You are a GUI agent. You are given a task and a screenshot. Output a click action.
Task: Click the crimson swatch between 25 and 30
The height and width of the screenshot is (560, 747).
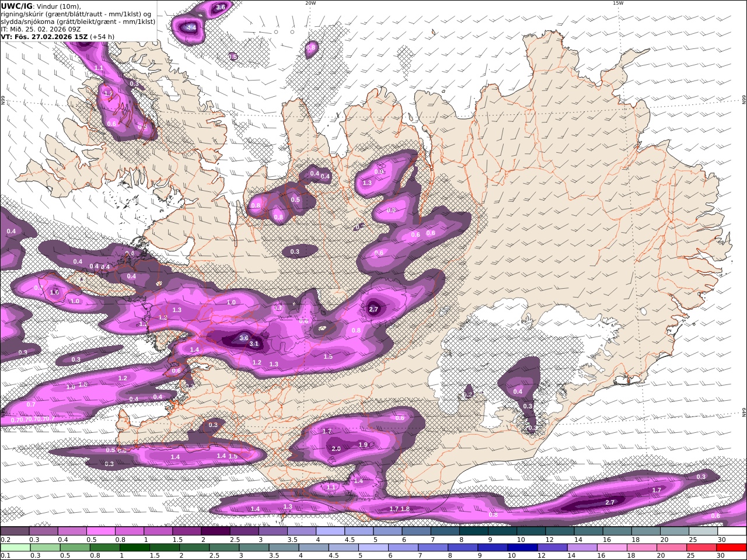pyautogui.click(x=701, y=548)
